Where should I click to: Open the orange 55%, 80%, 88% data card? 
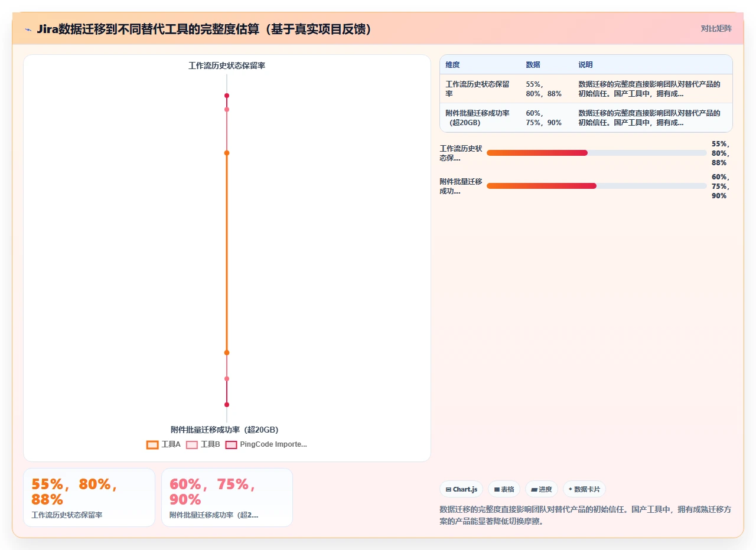(x=89, y=497)
